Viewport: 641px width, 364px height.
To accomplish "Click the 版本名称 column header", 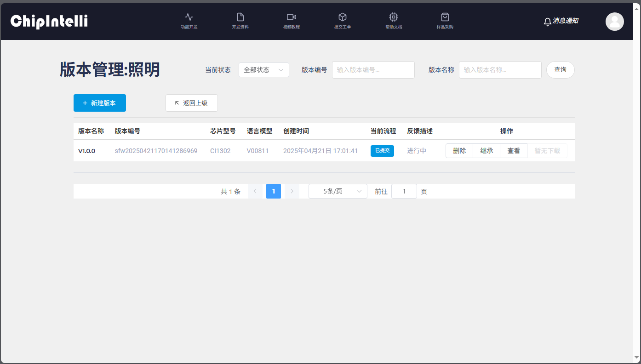I will 91,131.
